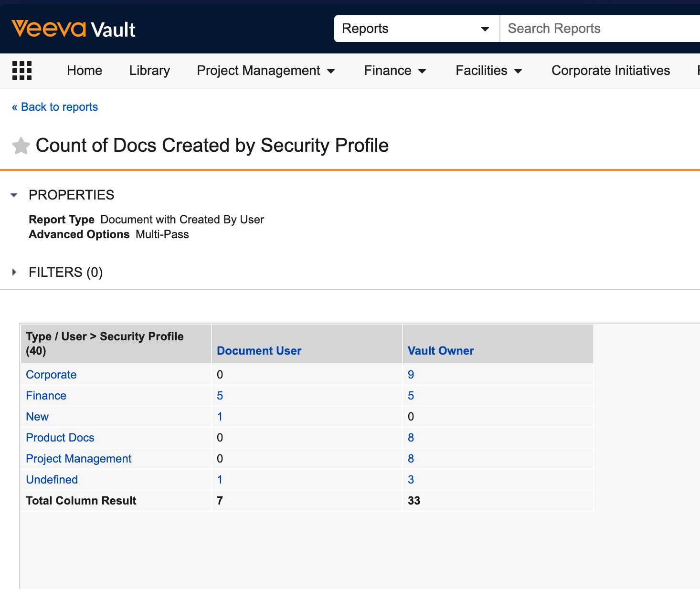The image size is (700, 589).
Task: Go back via Back to reports link
Action: coord(55,107)
